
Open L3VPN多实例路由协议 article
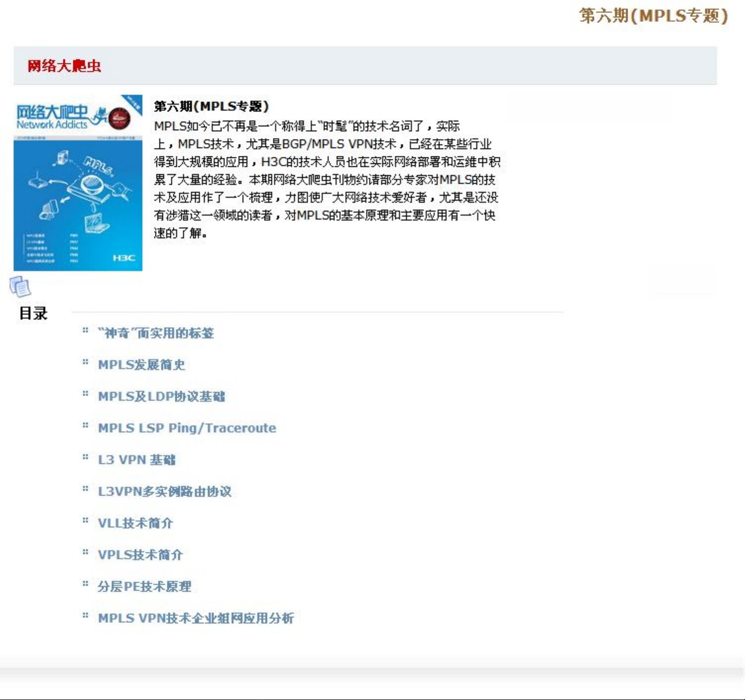pos(164,492)
